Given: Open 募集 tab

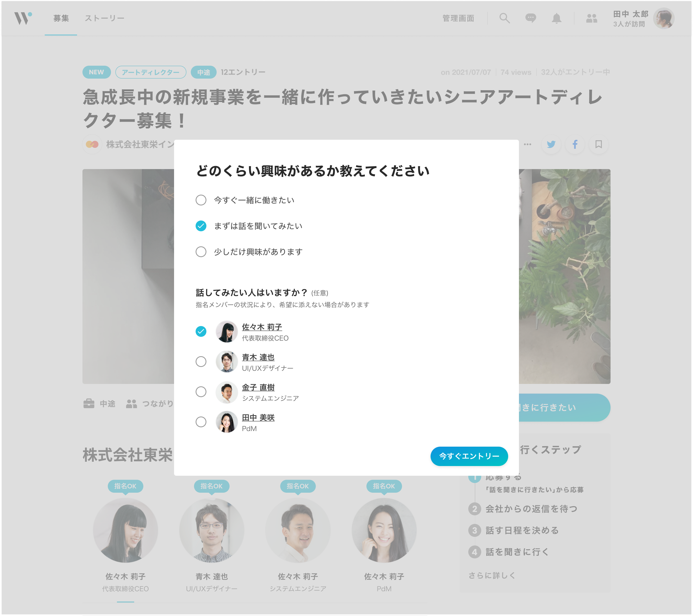Looking at the screenshot, I should (61, 18).
